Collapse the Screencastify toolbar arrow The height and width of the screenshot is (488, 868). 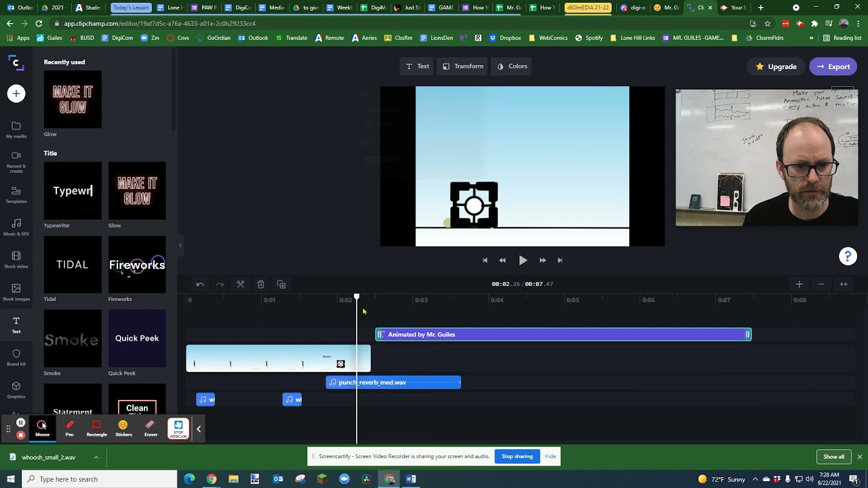click(x=199, y=429)
